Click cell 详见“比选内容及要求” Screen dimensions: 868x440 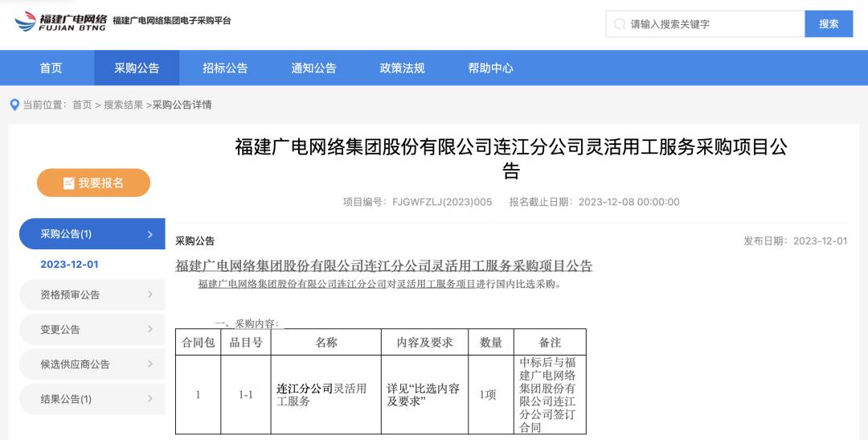coord(424,395)
